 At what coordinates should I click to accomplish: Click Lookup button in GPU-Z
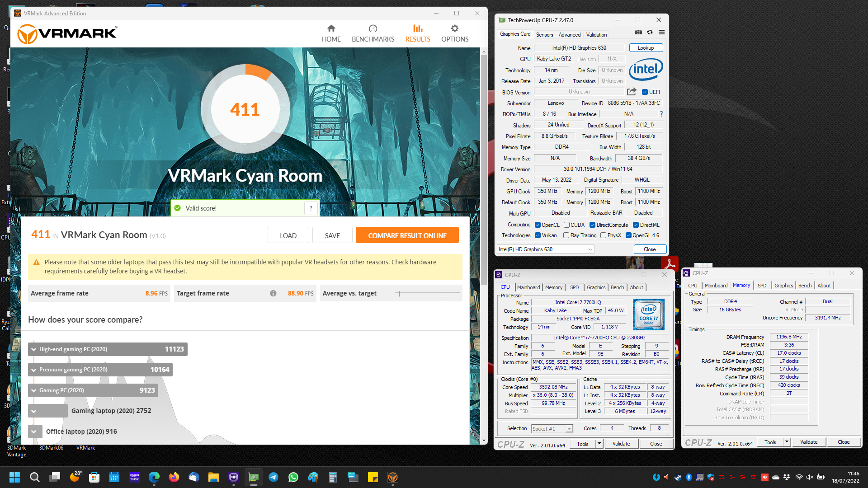[x=646, y=48]
